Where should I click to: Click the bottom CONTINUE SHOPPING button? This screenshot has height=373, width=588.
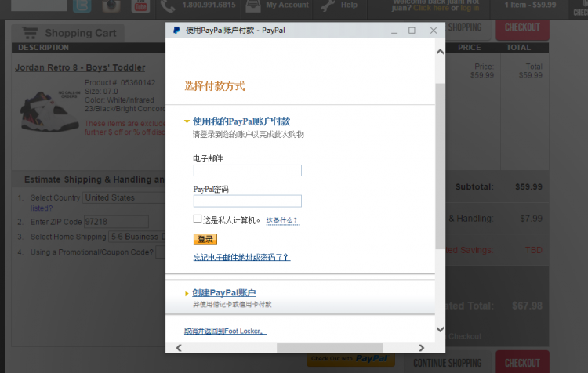pyautogui.click(x=447, y=363)
